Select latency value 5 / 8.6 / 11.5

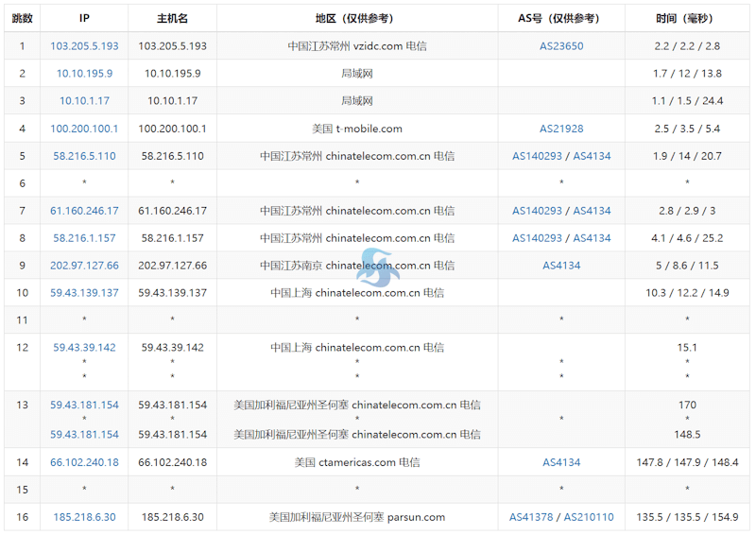point(687,266)
